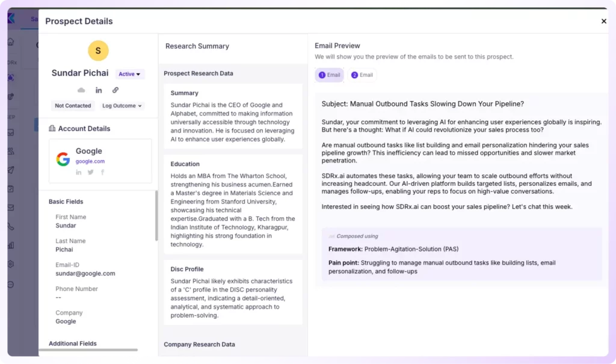Open the settings gear in sidebar
The width and height of the screenshot is (616, 364).
[x=10, y=264]
